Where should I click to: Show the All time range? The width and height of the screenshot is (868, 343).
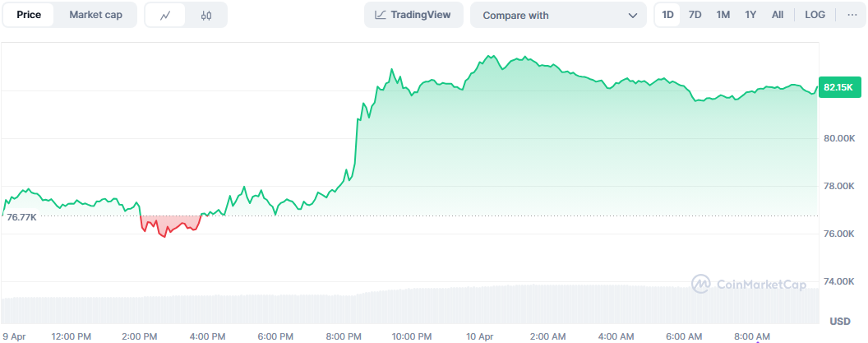(778, 15)
